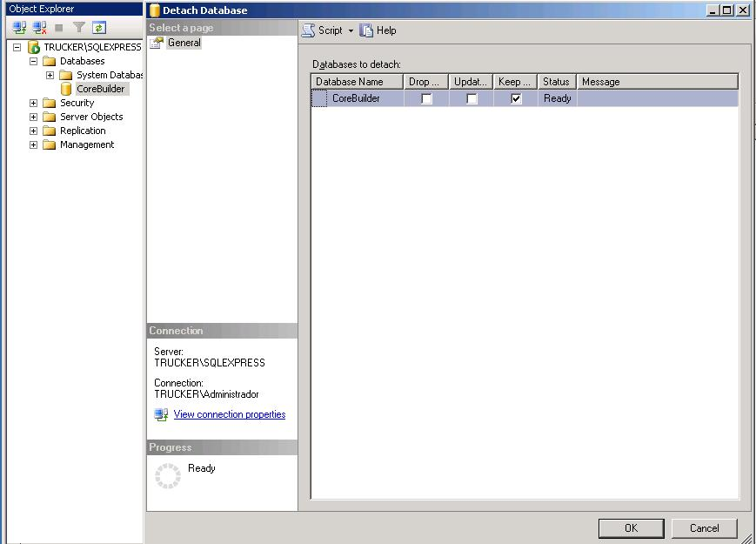756x544 pixels.
Task: Collapse the Databases tree node
Action: (33, 61)
